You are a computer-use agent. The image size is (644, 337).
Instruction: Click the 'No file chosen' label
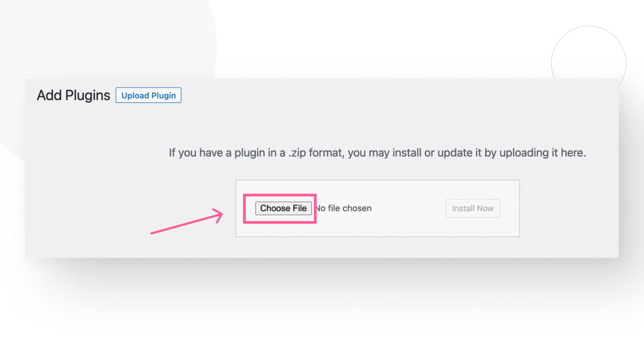click(x=345, y=208)
